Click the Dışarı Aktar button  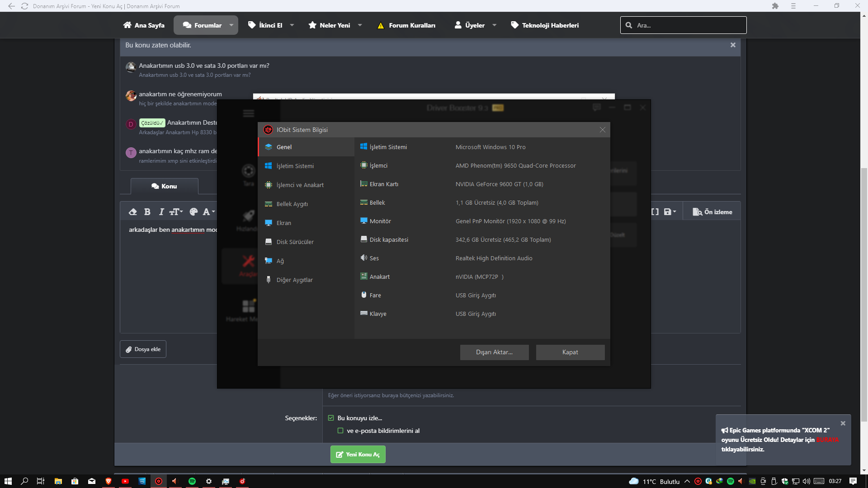pos(494,352)
